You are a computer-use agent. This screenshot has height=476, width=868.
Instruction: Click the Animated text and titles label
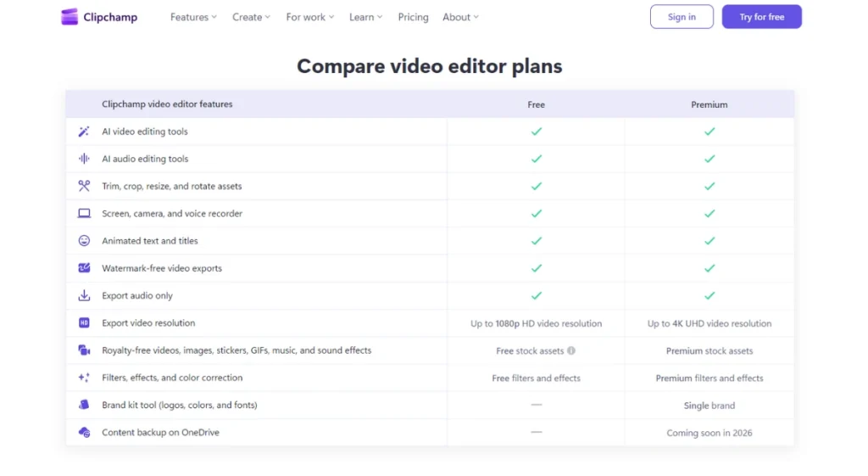[149, 240]
